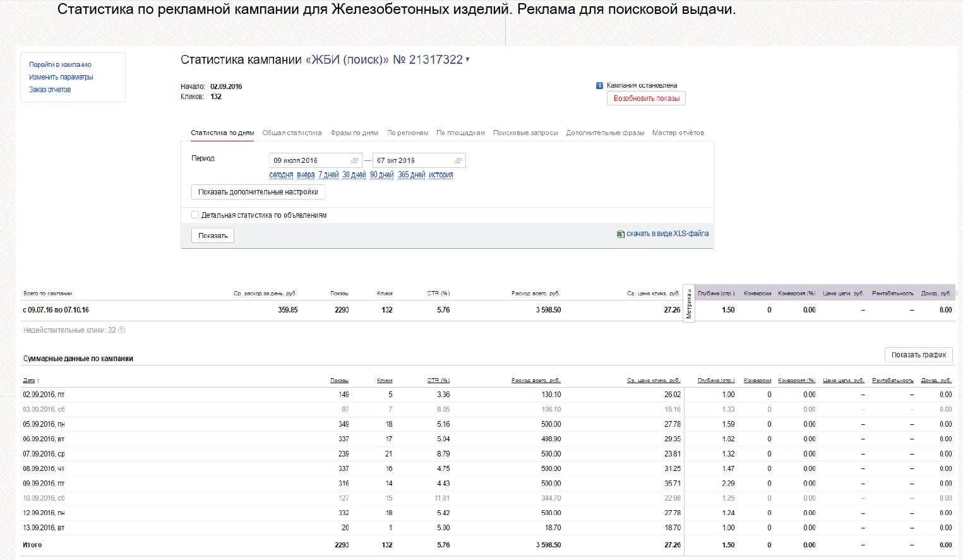Image resolution: width=963 pixels, height=560 pixels.
Task: Click the 359.85 average daily spend value
Action: (288, 310)
